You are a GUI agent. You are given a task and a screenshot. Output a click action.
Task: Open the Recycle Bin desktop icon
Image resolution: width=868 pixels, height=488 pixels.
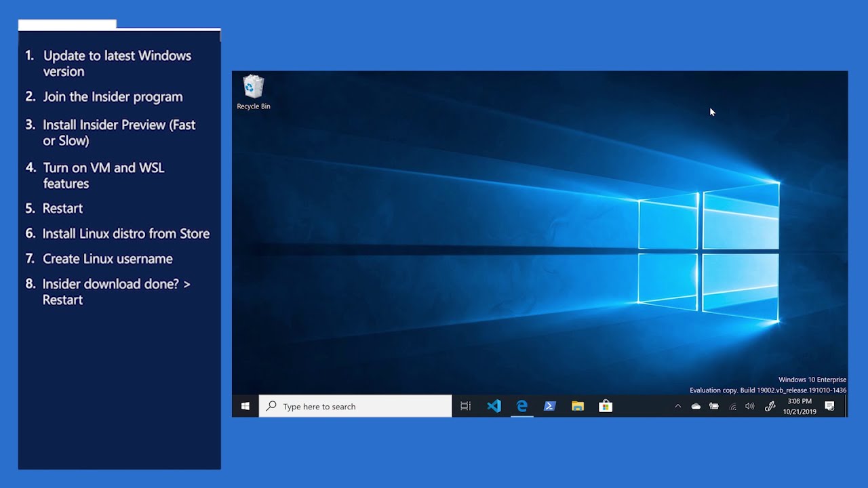[x=254, y=93]
